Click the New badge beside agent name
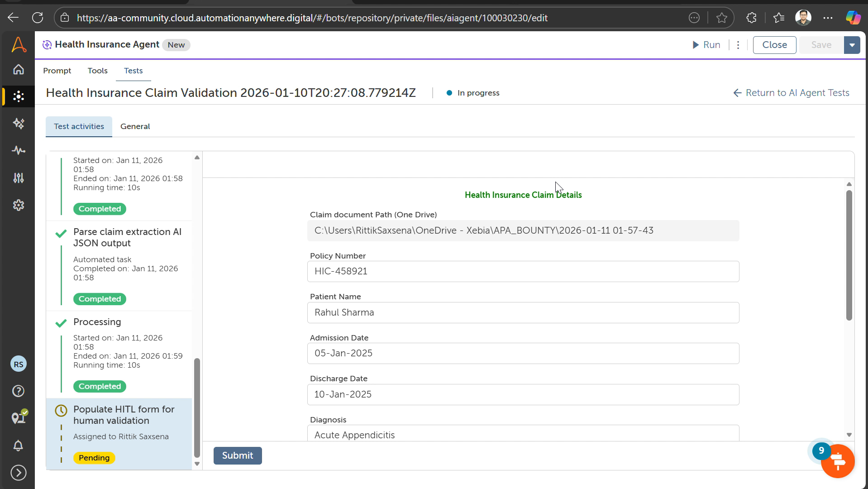The image size is (868, 489). click(x=176, y=45)
